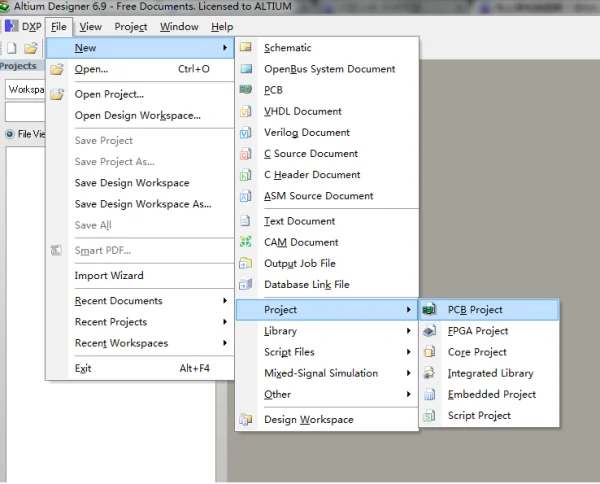Click the Projects panel header

[22, 66]
